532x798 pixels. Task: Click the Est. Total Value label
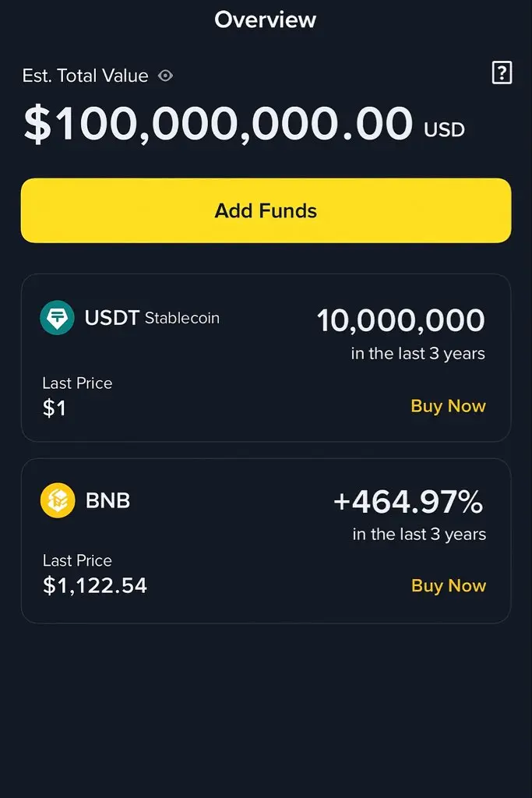(x=85, y=76)
